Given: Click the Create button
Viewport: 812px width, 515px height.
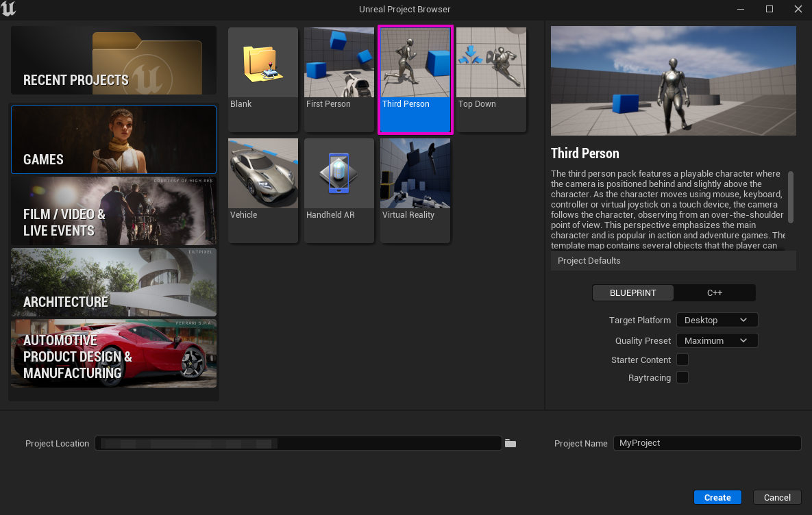Looking at the screenshot, I should [x=717, y=497].
